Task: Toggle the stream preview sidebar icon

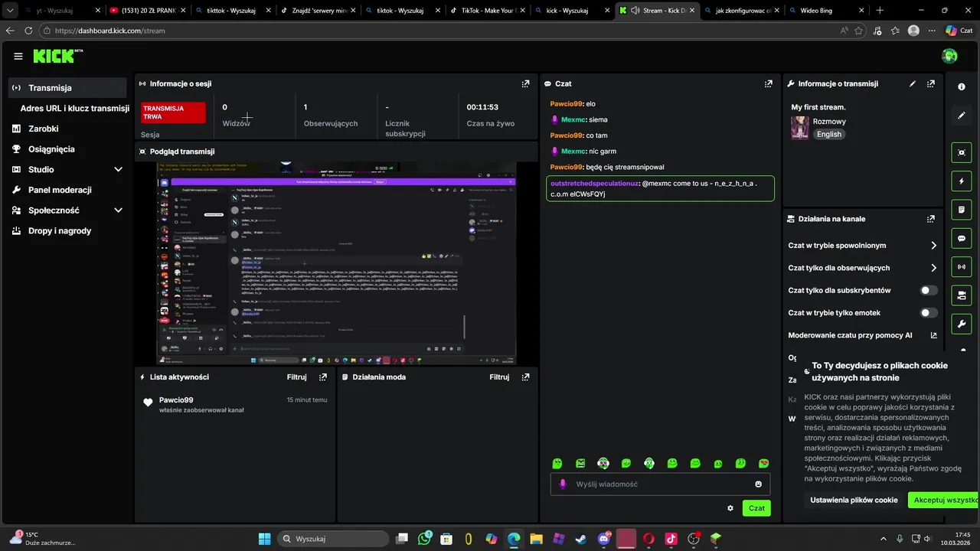Action: [962, 152]
